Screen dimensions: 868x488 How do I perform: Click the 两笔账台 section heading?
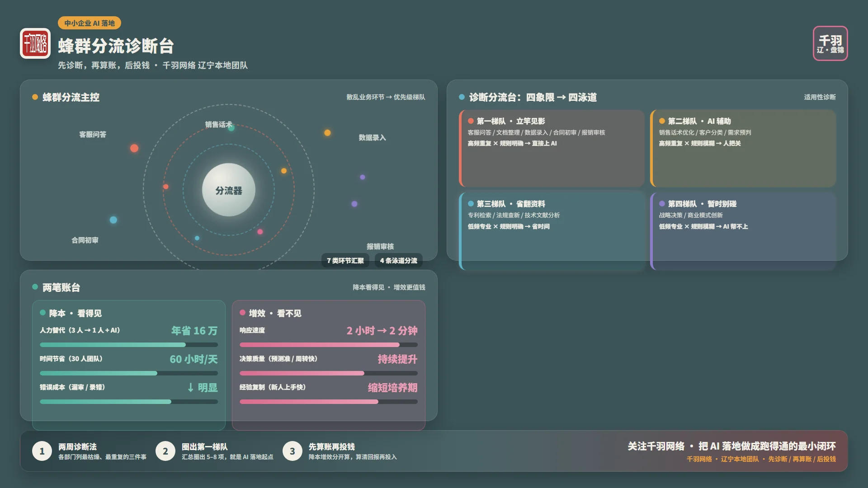[x=61, y=287]
